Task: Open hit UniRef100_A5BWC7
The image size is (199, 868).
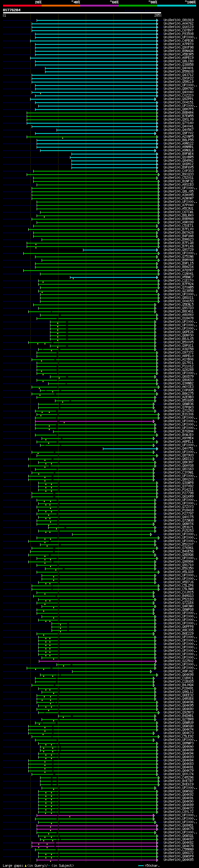Action: click(x=178, y=277)
